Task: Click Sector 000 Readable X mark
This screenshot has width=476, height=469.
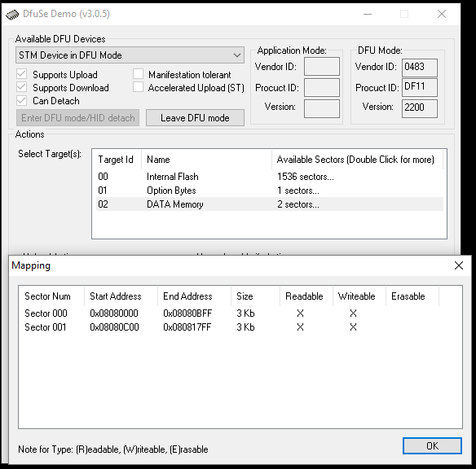Action: pyautogui.click(x=300, y=313)
